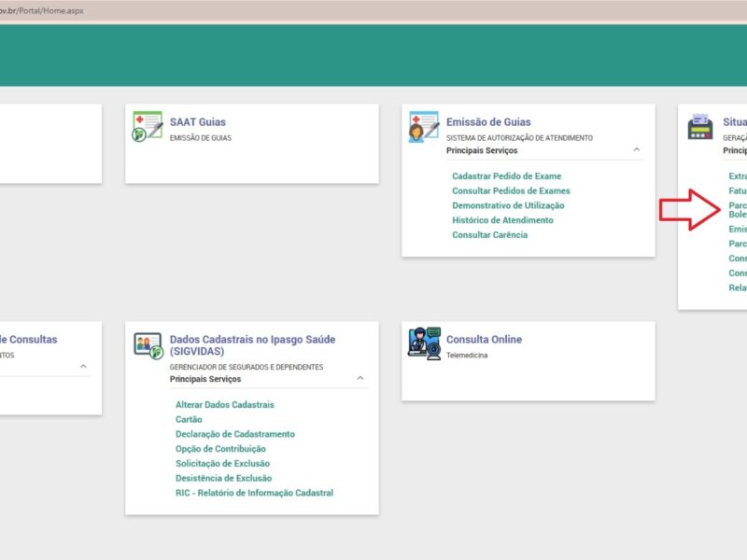The height and width of the screenshot is (560, 747).
Task: View Histórico de Atendimento
Action: (502, 220)
